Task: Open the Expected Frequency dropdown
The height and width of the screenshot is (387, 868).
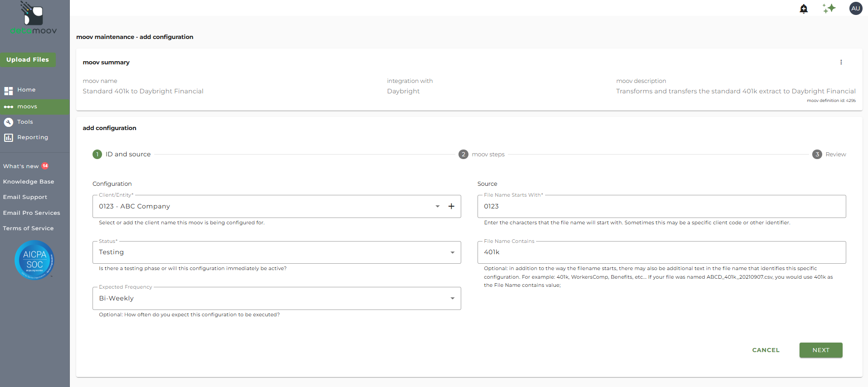Action: [x=452, y=299]
